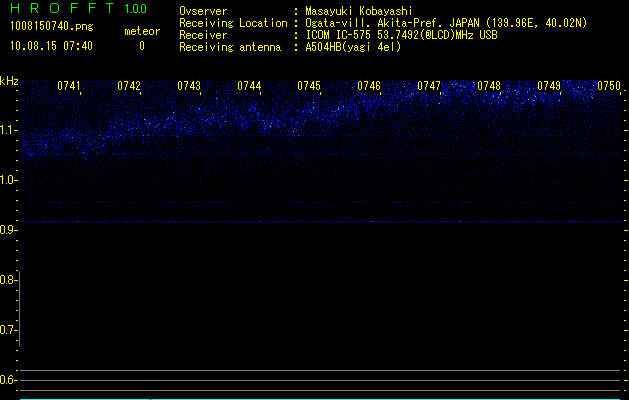Viewport: 629px width, 400px height.
Task: Click the kHz axis unit label
Action: tap(9, 81)
